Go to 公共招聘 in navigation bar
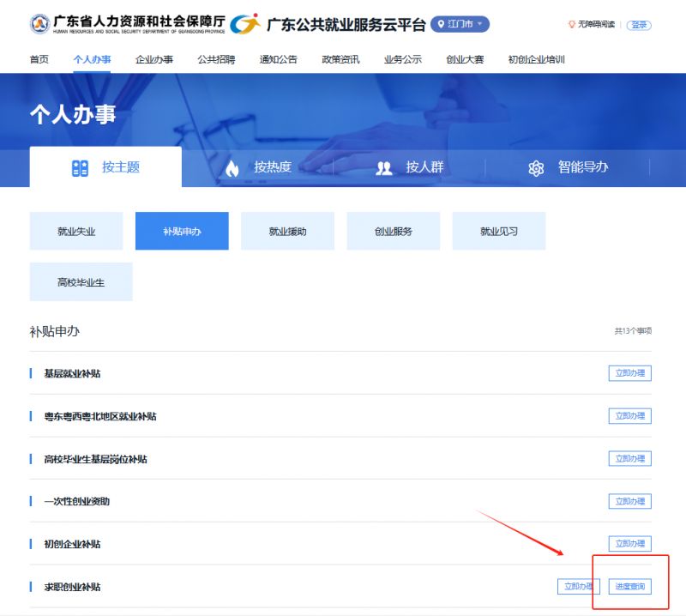686x616 pixels. click(x=216, y=59)
